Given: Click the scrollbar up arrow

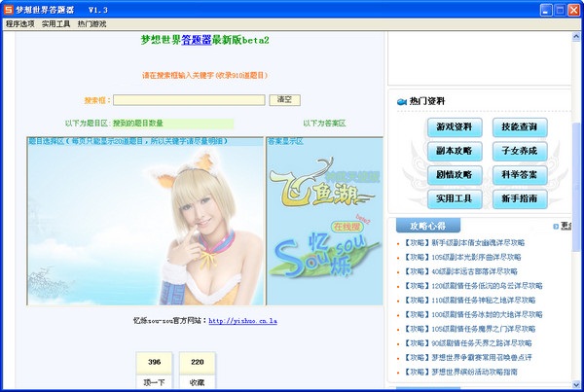Looking at the screenshot, I should point(576,37).
